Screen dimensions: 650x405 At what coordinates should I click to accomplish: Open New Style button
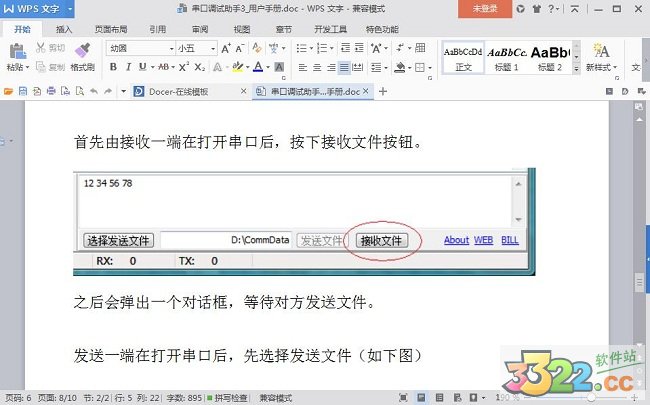point(601,56)
